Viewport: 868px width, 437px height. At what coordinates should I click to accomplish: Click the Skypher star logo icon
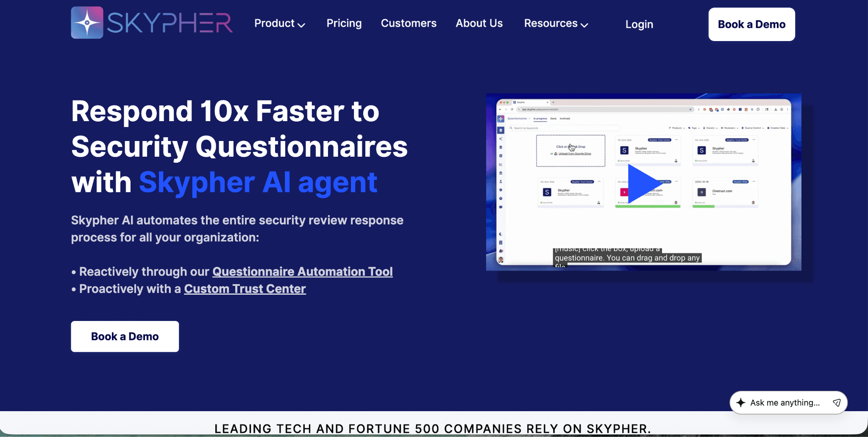pos(87,22)
